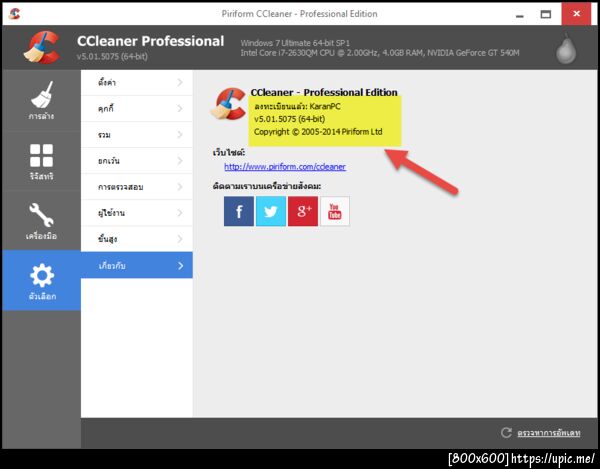Image resolution: width=600 pixels, height=469 pixels.
Task: Click chevron on the เกี่ยวกับ row
Action: (x=181, y=265)
